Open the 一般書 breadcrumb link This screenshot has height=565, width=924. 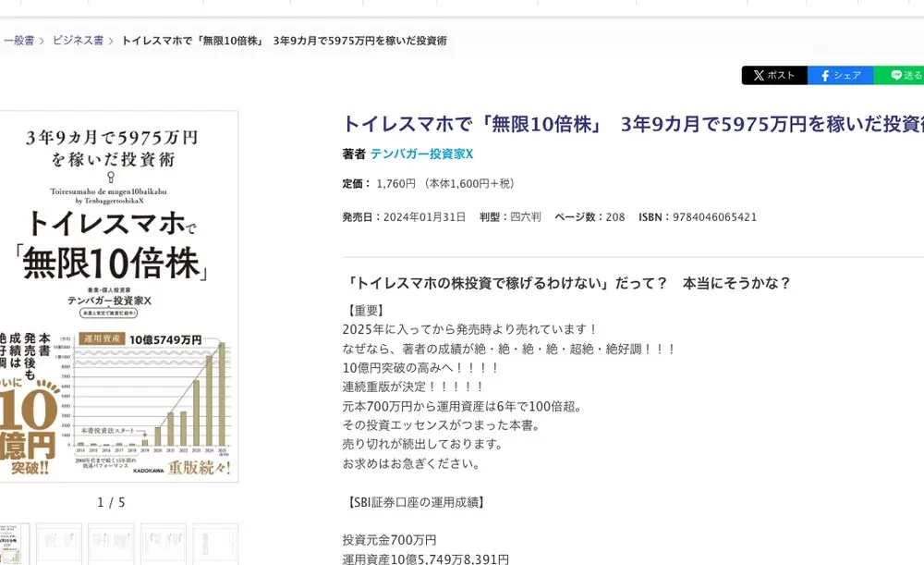pos(18,41)
